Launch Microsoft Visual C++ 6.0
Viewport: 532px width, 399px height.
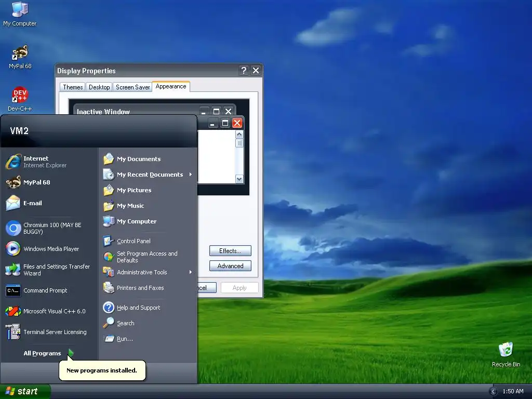click(49, 311)
